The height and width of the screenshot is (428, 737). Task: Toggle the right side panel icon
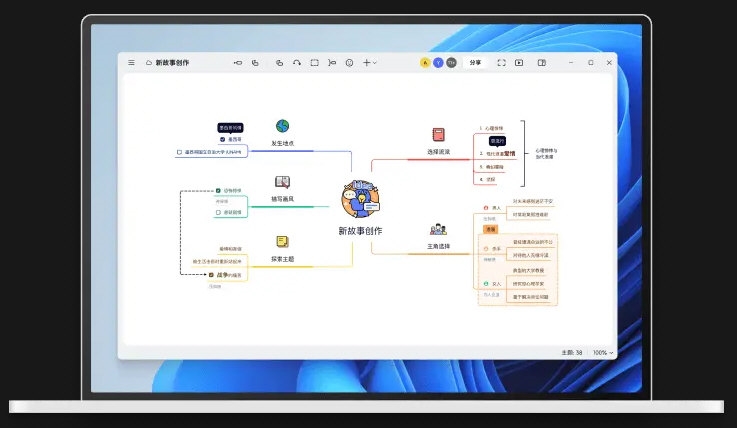(541, 62)
